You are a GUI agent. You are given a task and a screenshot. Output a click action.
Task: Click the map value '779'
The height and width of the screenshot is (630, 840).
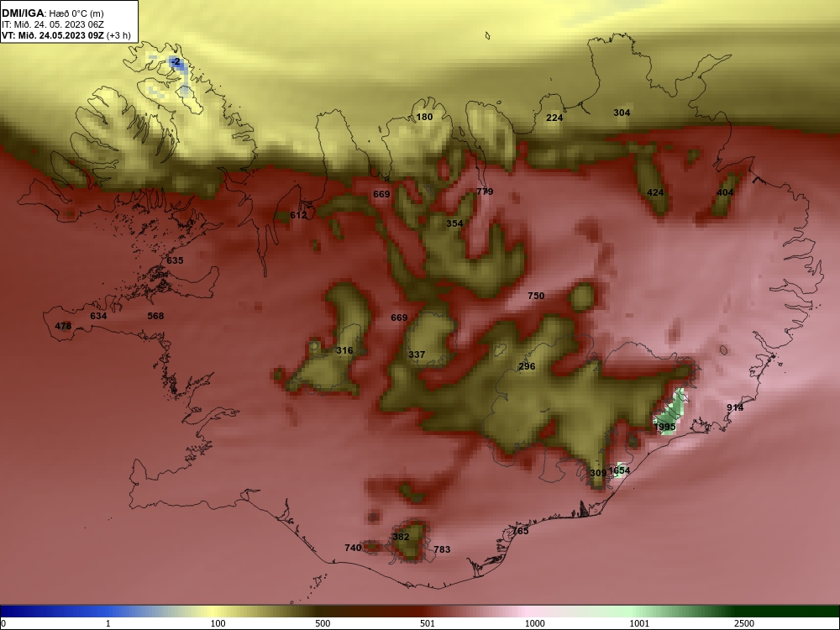(x=485, y=192)
